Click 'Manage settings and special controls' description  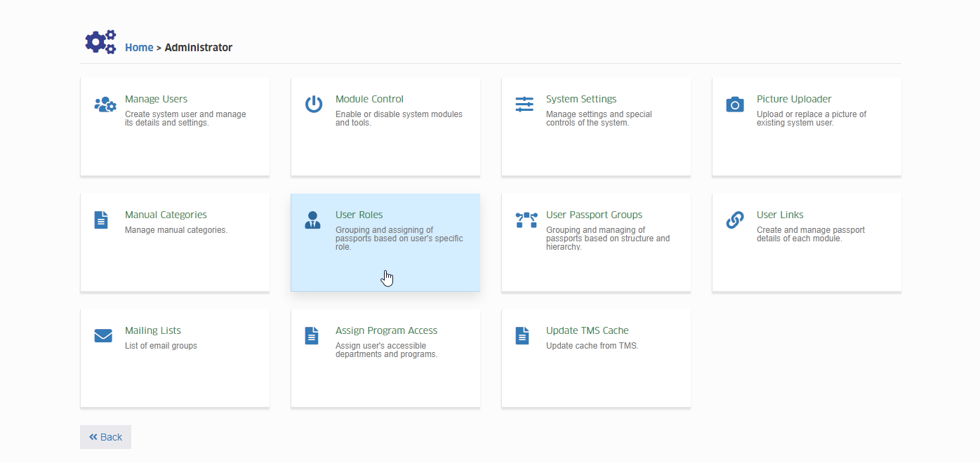pos(599,119)
